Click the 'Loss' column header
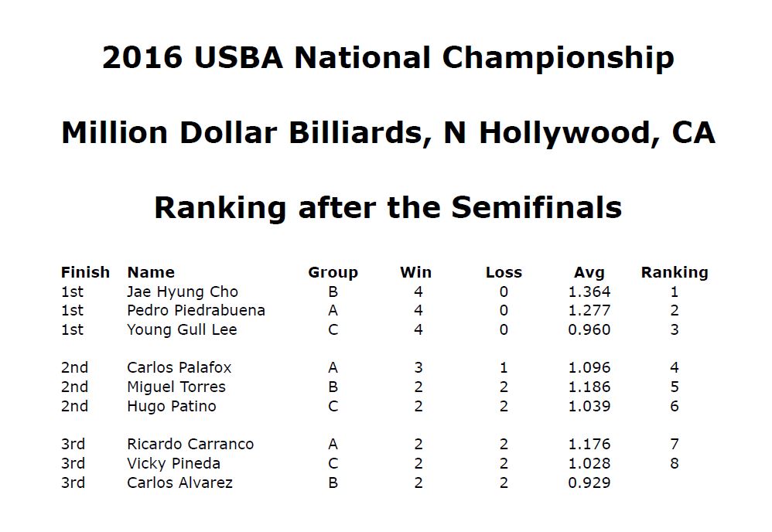 pyautogui.click(x=504, y=272)
